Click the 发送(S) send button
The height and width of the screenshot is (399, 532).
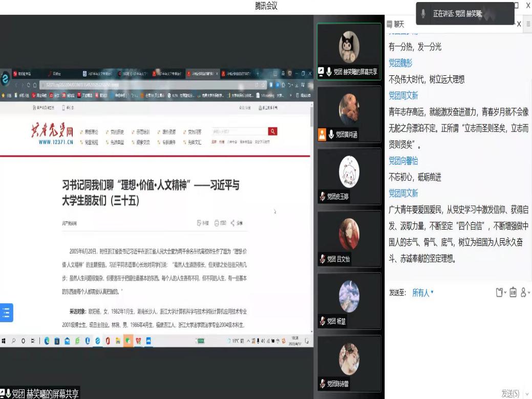pos(510,393)
